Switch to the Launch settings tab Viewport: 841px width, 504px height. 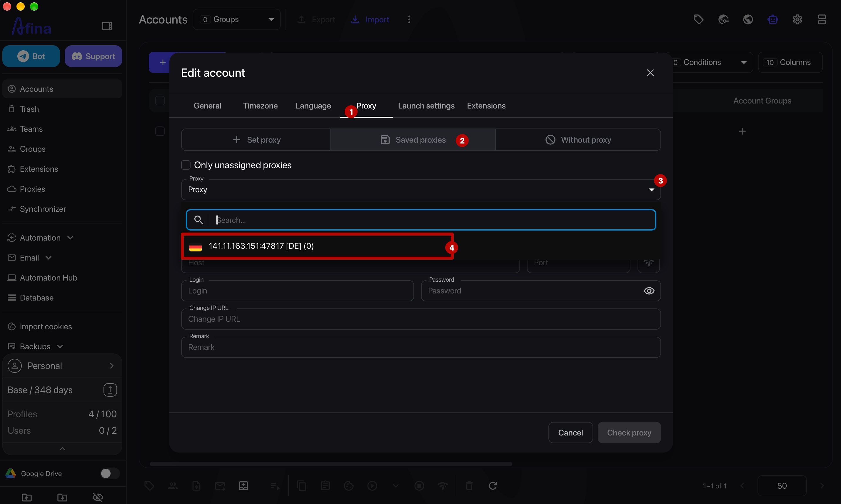coord(426,106)
